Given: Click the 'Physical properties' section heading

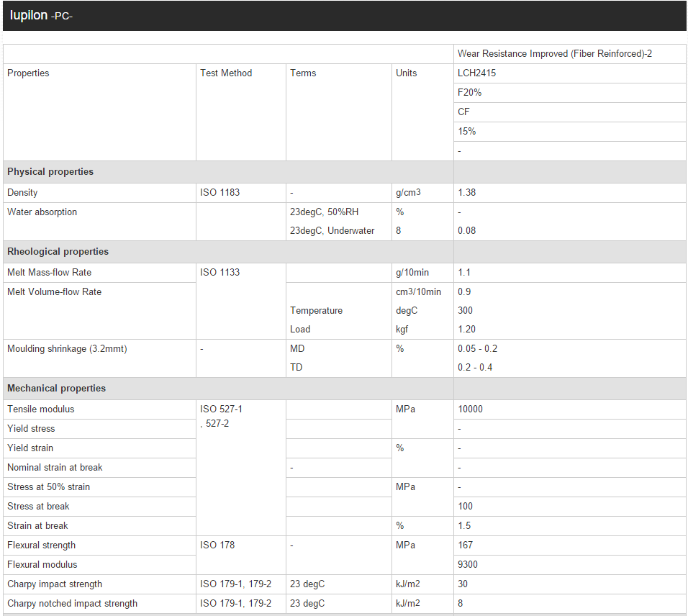Looking at the screenshot, I should 50,171.
